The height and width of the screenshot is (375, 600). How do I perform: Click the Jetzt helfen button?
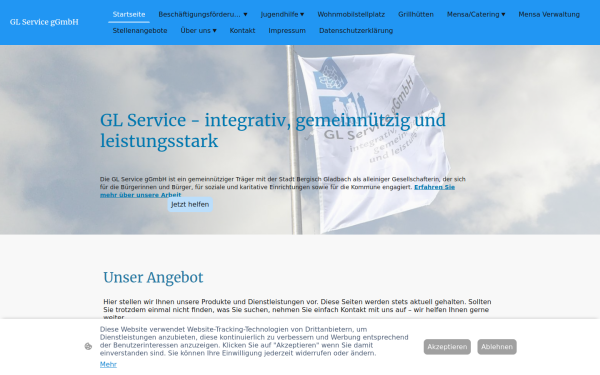tap(190, 204)
